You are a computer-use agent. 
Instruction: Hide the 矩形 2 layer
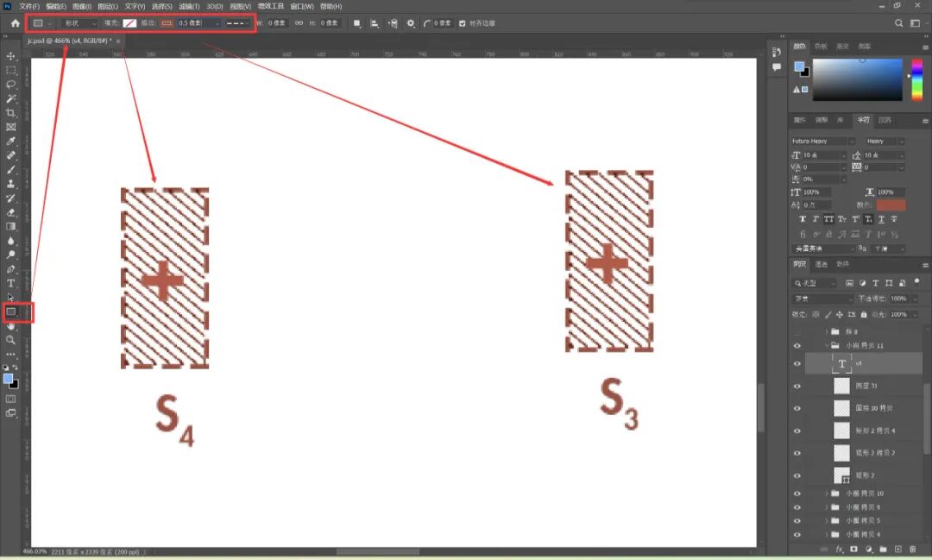[x=797, y=475]
